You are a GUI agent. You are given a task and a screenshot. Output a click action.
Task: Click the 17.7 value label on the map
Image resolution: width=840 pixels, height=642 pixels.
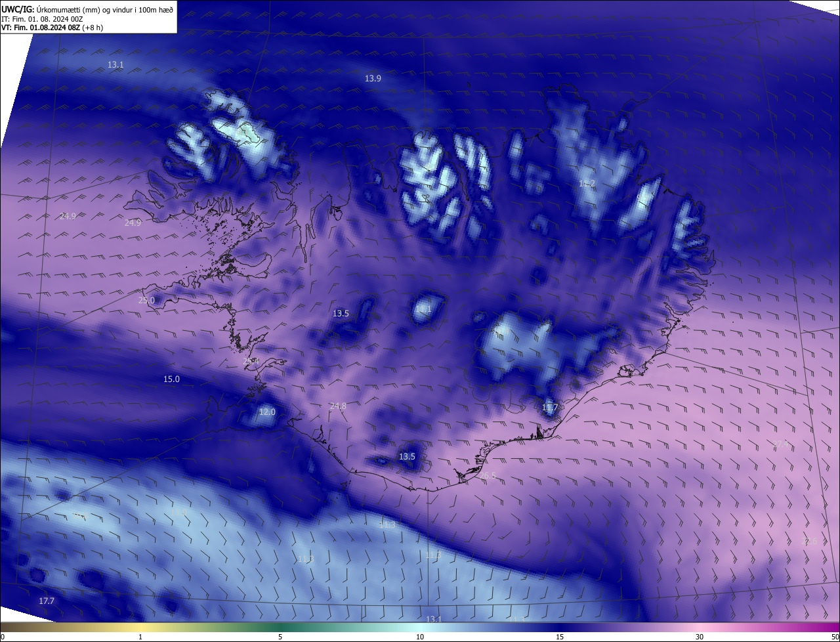point(47,601)
